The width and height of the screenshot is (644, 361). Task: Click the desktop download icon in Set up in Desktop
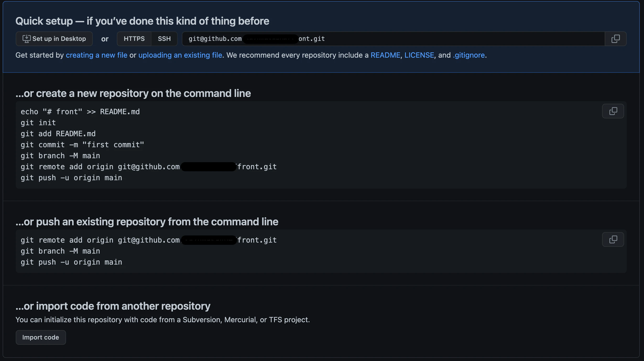click(x=26, y=39)
